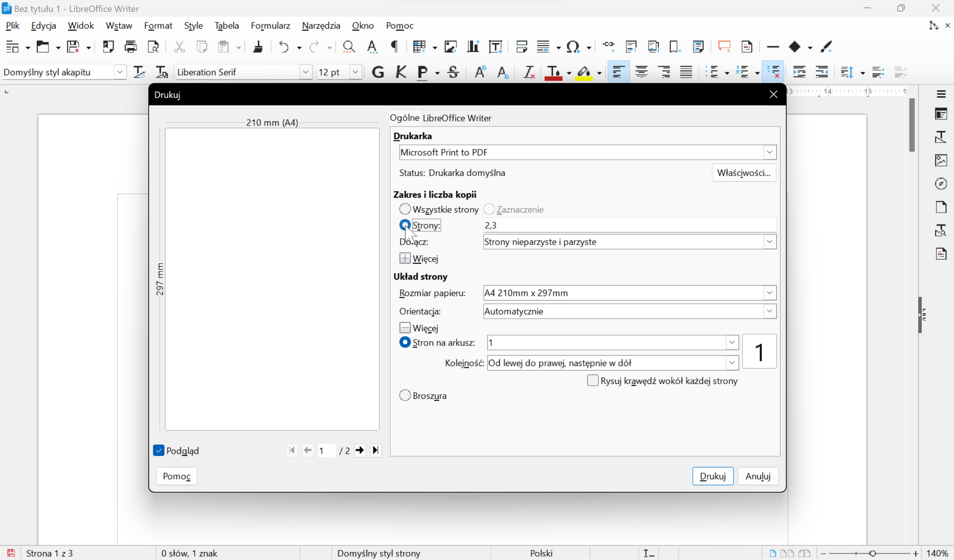Click the Clone Formatting paintbrush icon

(258, 47)
